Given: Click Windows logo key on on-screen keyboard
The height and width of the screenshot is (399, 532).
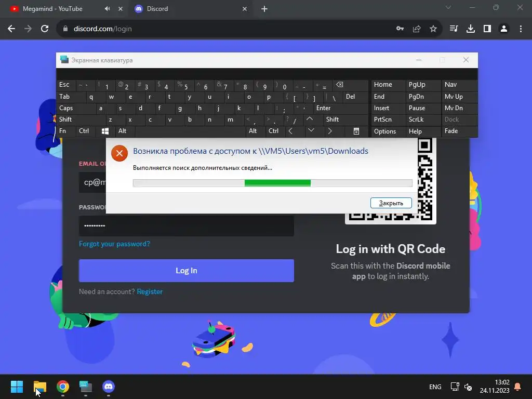Looking at the screenshot, I should [x=105, y=131].
